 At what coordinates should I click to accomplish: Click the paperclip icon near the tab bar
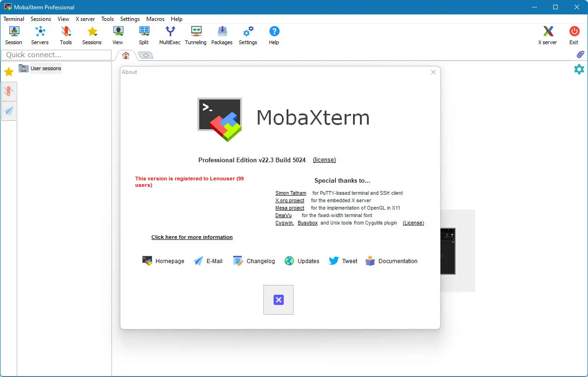(x=580, y=54)
